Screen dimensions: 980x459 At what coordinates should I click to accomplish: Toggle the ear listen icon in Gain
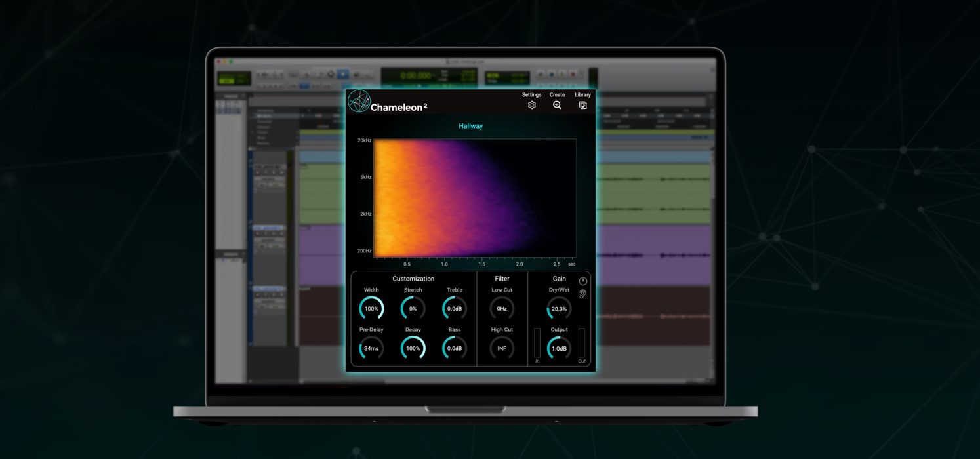coord(582,294)
